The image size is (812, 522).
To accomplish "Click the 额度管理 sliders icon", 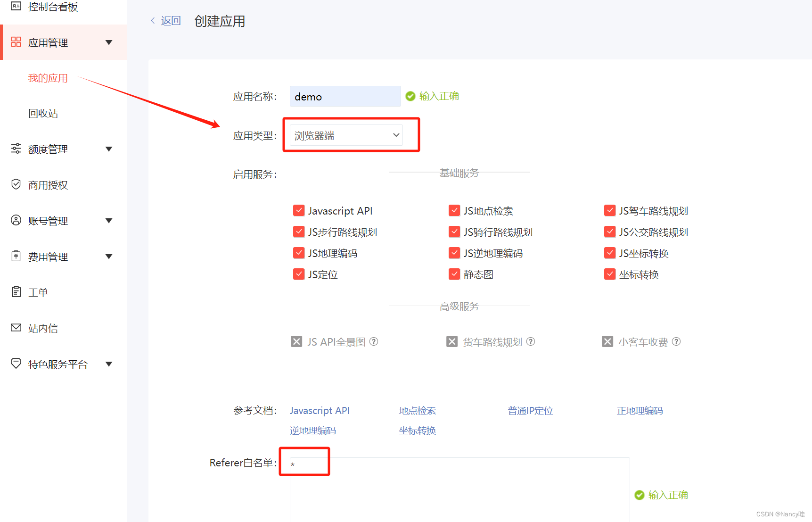I will pyautogui.click(x=16, y=149).
